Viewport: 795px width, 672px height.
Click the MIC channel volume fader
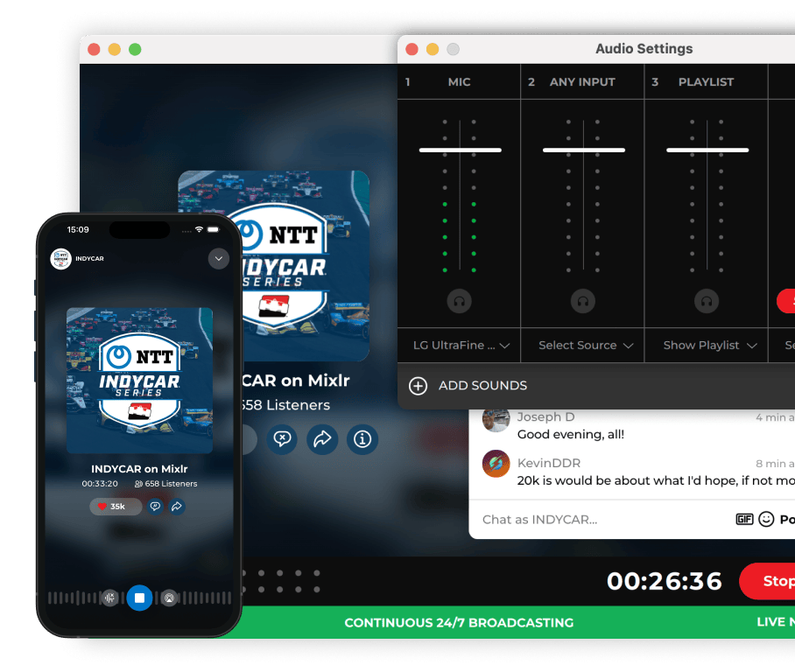coord(460,150)
